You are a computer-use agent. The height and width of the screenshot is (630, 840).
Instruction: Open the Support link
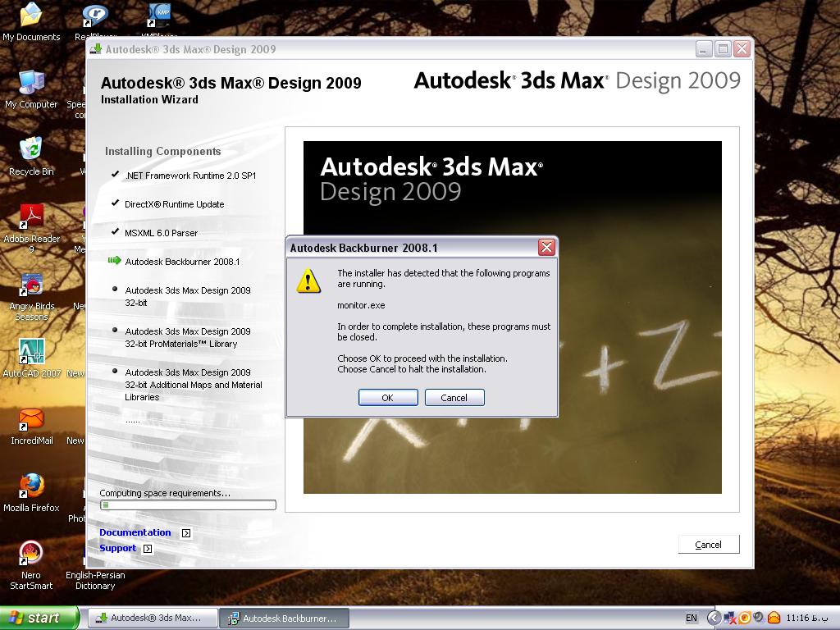117,548
